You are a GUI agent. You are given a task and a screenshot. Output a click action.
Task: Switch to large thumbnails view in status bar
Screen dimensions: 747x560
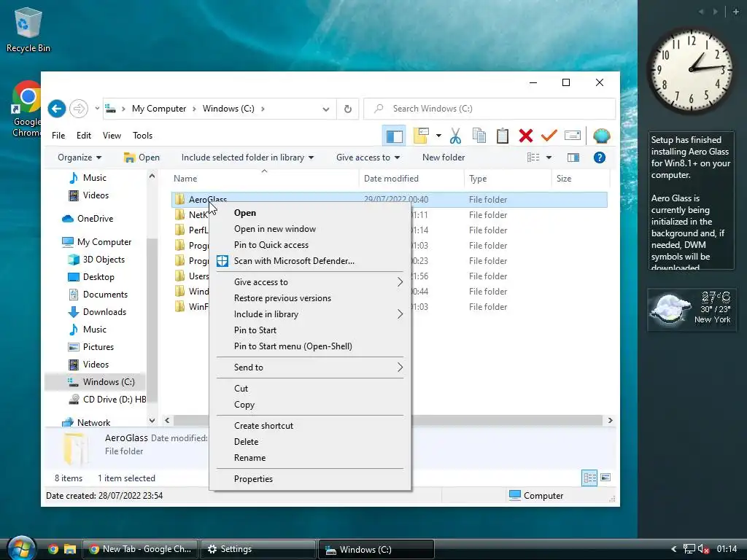tap(605, 478)
